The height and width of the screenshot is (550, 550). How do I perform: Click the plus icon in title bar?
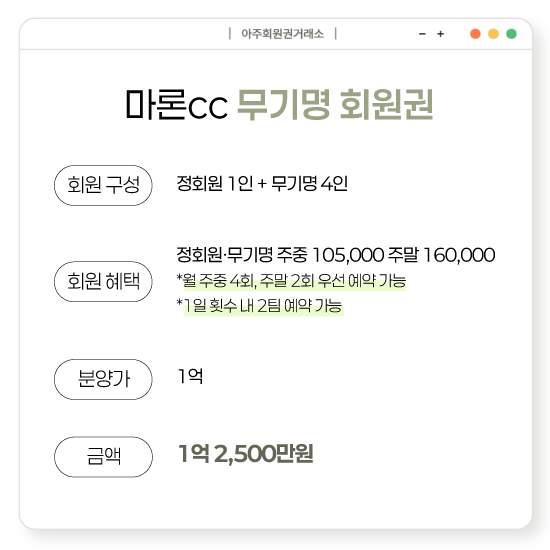[x=441, y=34]
